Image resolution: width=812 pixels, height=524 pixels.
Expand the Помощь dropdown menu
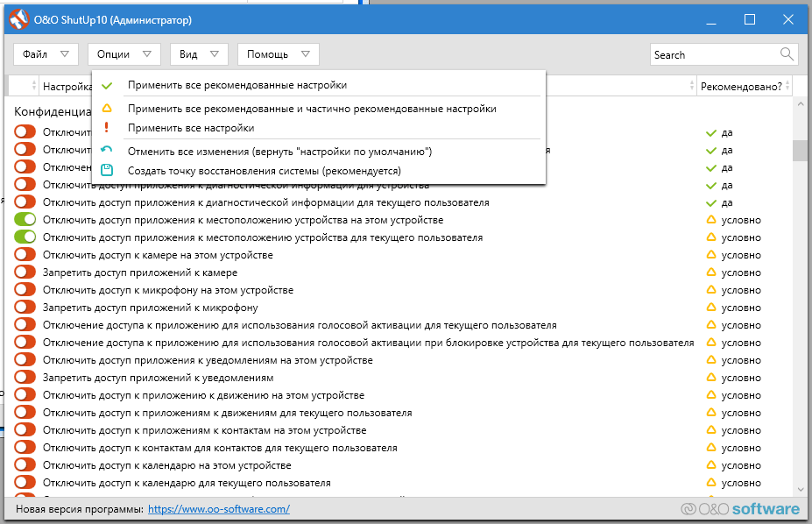(278, 54)
